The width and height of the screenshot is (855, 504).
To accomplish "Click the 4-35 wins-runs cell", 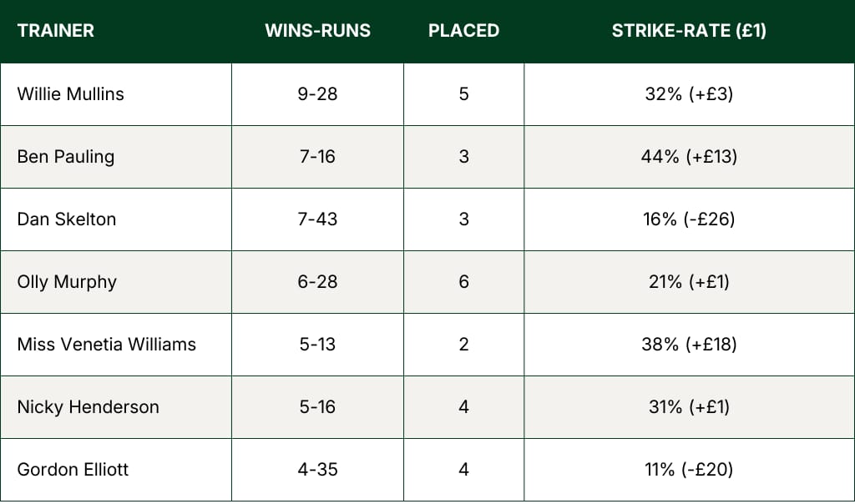I will tap(317, 470).
